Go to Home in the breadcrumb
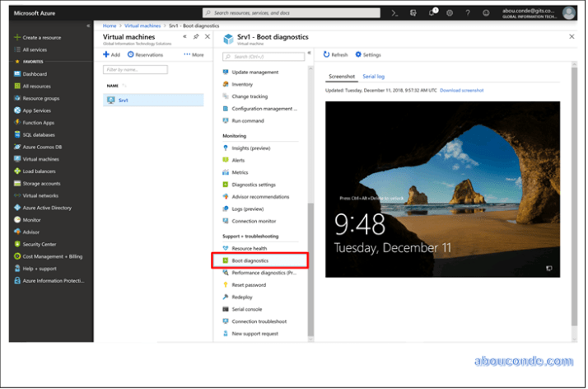Screen dimensions: 588x389 (x=109, y=26)
